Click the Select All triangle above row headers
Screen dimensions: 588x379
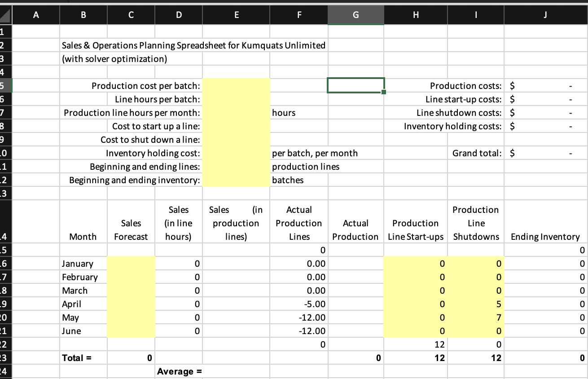(5, 14)
